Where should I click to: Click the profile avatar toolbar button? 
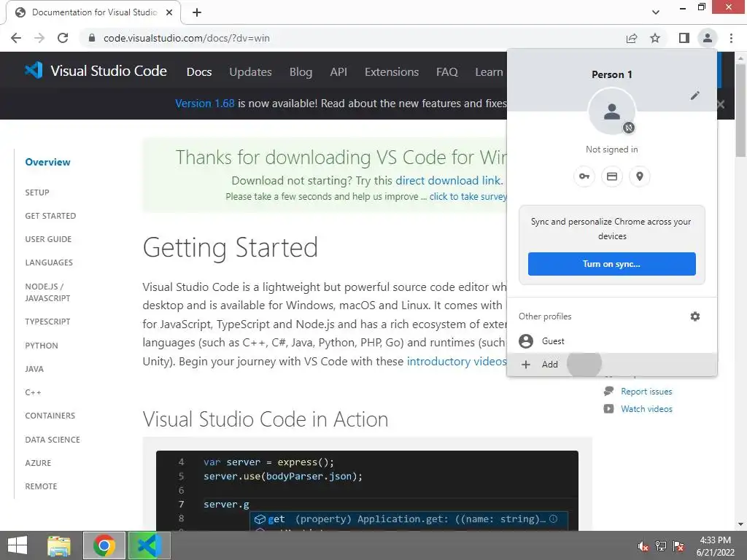pyautogui.click(x=708, y=38)
